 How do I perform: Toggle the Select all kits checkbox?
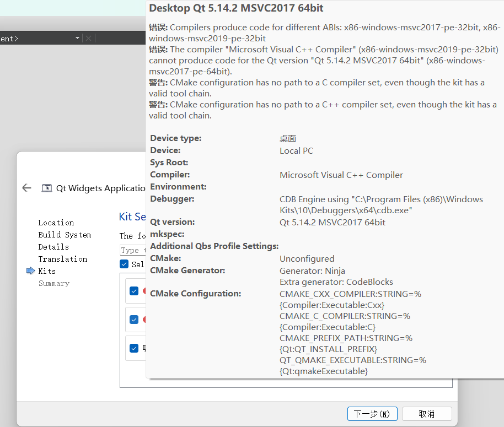point(124,264)
